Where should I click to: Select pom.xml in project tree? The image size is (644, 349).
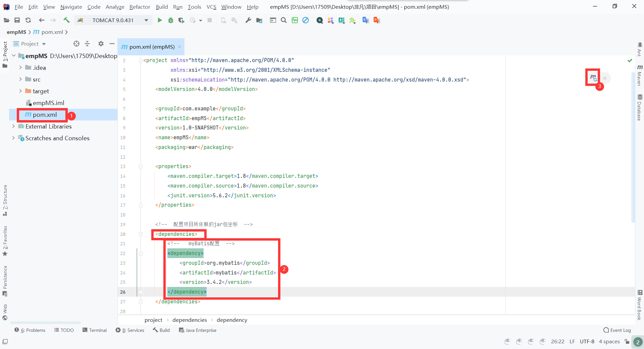(41, 114)
